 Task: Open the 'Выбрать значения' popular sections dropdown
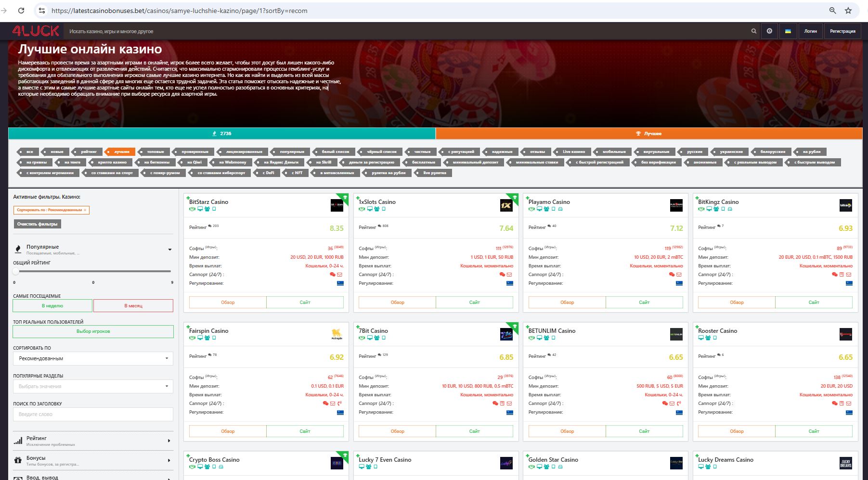click(x=93, y=386)
